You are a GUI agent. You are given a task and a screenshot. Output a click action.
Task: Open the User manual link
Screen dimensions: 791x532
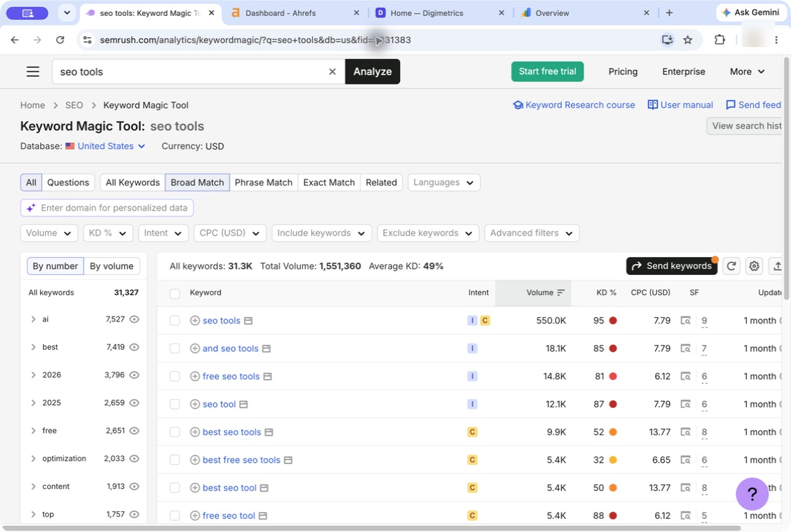pyautogui.click(x=681, y=105)
